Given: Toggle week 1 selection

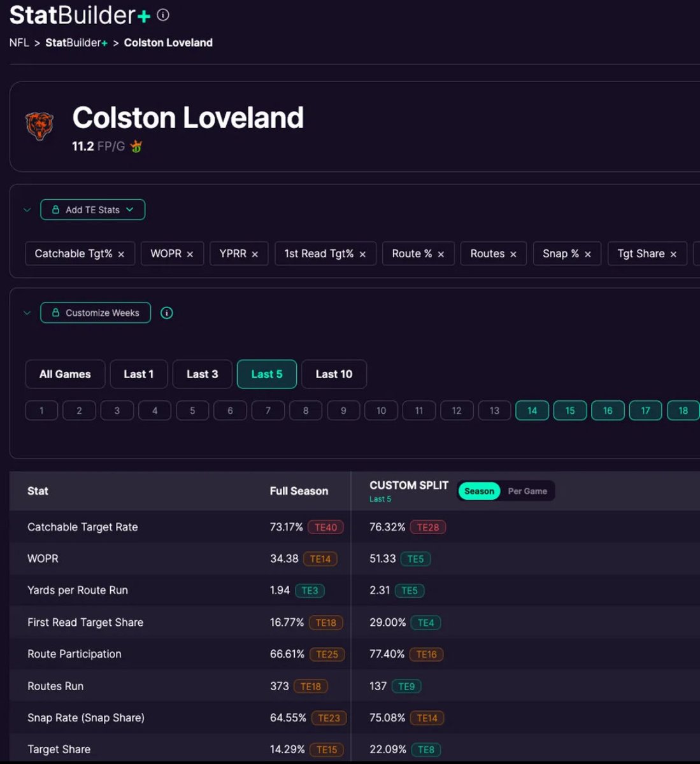Looking at the screenshot, I should 41,411.
